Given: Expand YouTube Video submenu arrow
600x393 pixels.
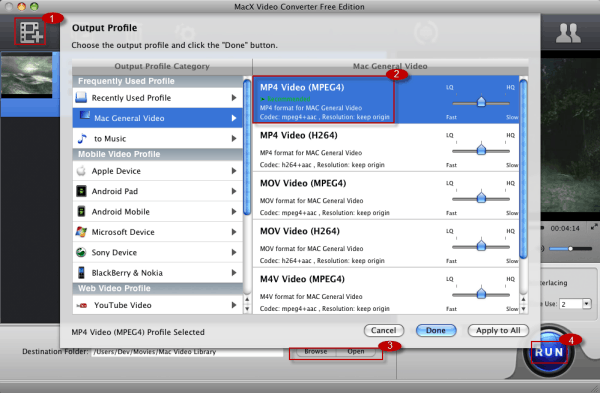Looking at the screenshot, I should tap(234, 305).
